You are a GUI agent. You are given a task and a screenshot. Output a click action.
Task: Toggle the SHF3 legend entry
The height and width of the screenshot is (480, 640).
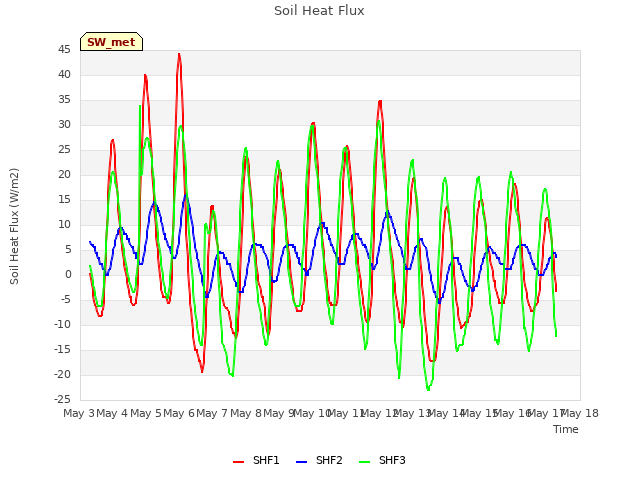point(382,460)
